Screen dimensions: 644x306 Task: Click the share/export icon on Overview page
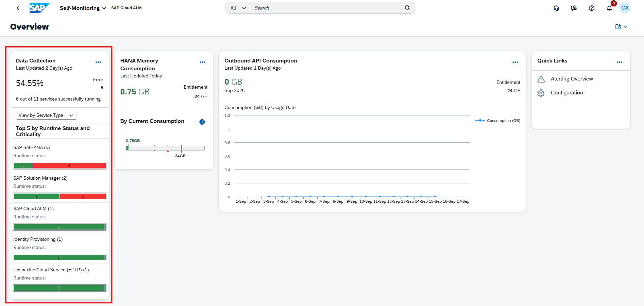click(618, 26)
